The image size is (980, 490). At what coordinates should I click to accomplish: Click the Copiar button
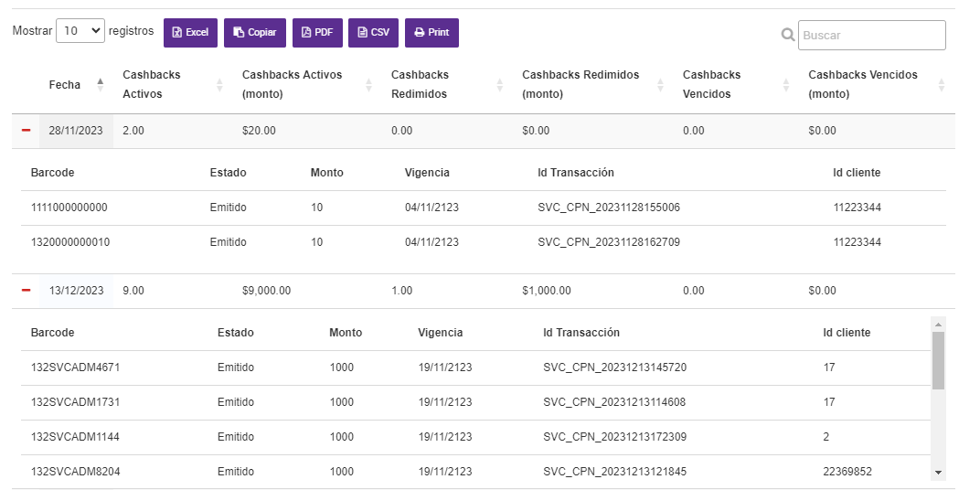click(x=255, y=33)
